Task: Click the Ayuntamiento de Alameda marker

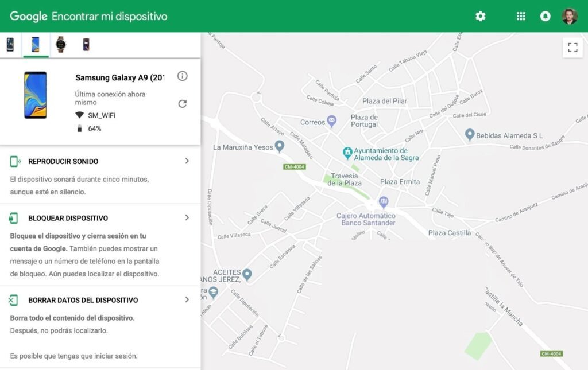Action: pos(347,153)
